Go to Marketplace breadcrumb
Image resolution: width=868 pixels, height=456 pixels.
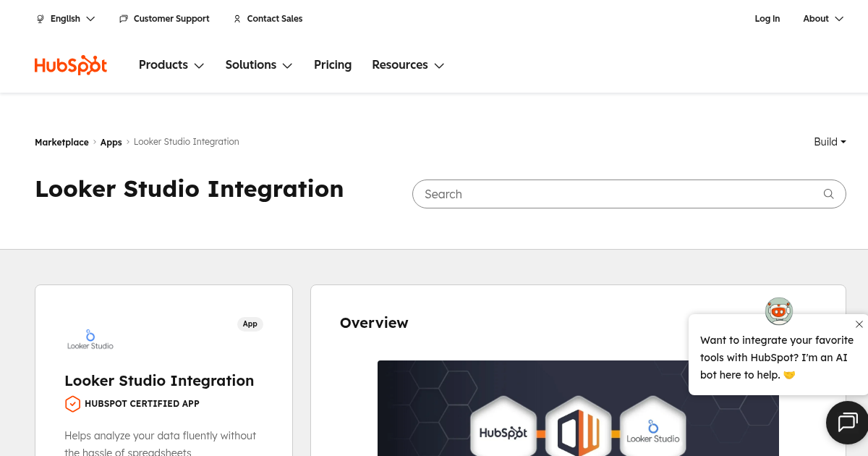(x=61, y=142)
